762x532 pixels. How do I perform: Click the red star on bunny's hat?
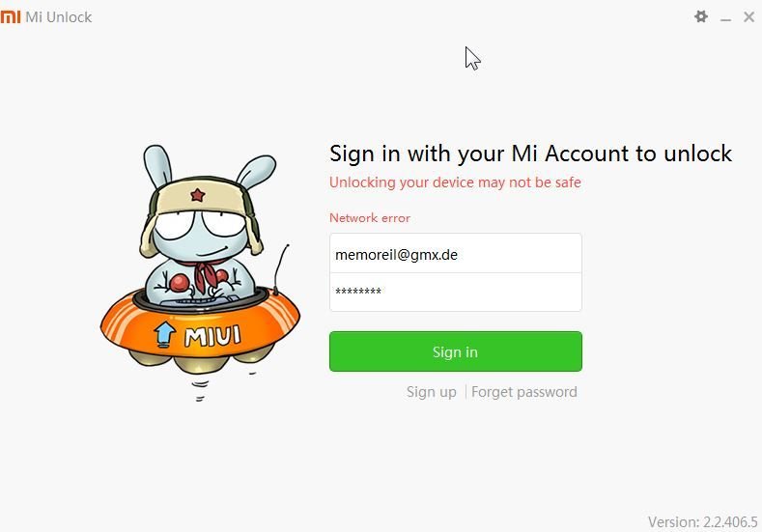tap(197, 195)
